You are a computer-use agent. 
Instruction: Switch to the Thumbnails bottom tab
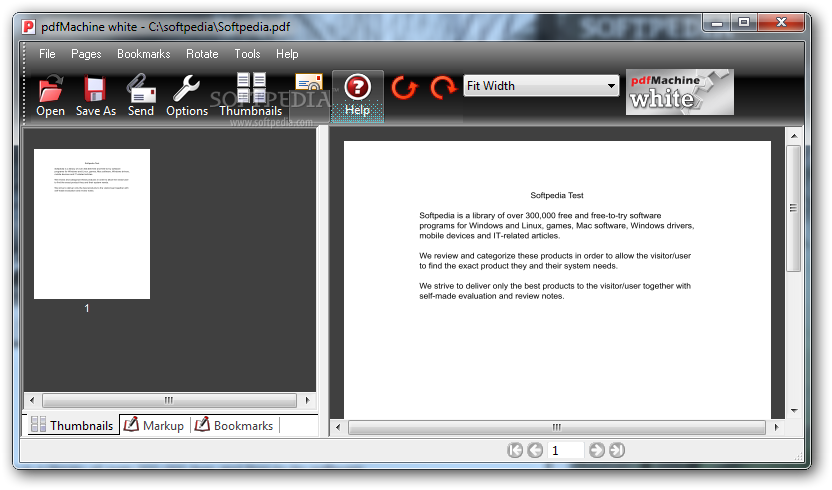(72, 425)
